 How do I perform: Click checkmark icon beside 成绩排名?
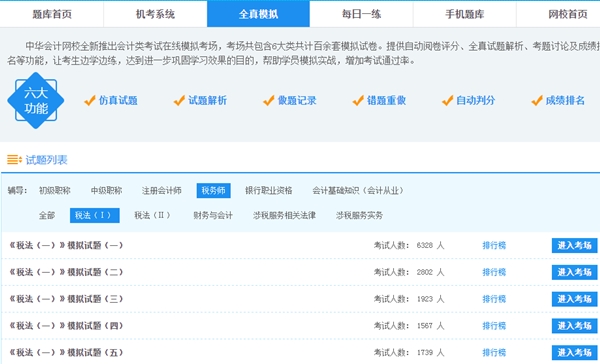coord(537,101)
